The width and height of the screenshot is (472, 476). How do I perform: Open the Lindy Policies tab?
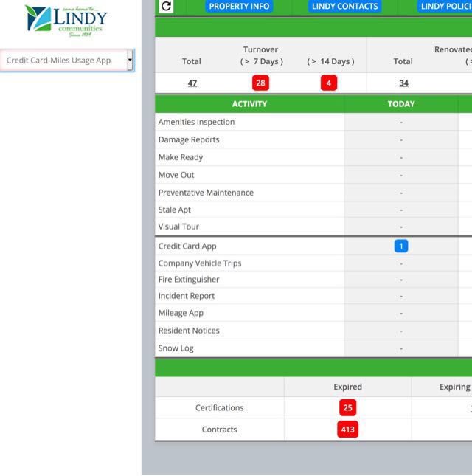pyautogui.click(x=445, y=7)
